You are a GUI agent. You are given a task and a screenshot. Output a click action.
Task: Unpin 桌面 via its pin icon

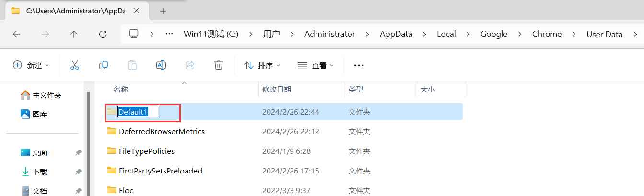[78, 152]
